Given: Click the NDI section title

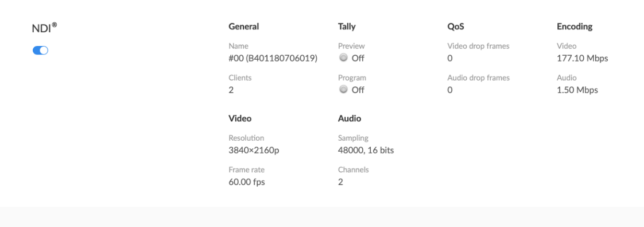Looking at the screenshot, I should click(44, 28).
